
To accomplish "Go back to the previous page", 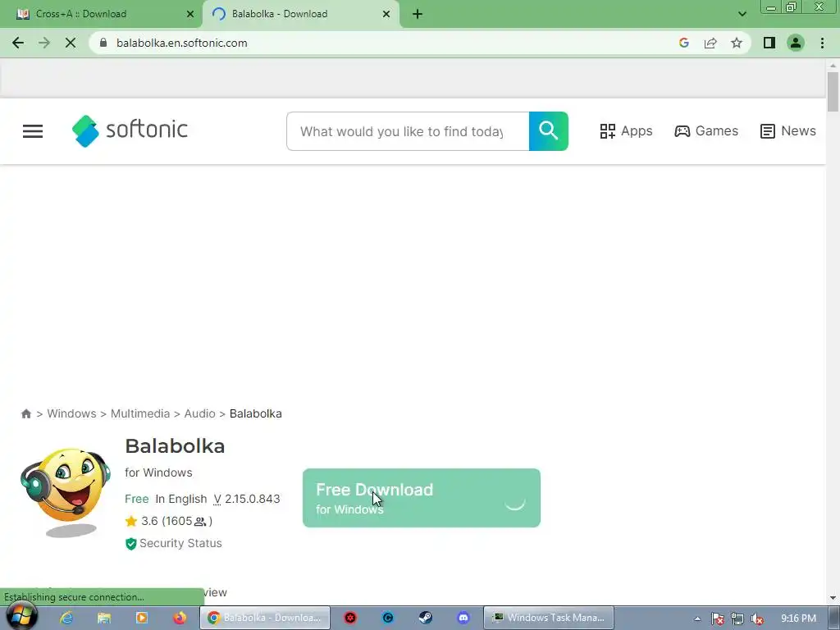I will coord(18,43).
